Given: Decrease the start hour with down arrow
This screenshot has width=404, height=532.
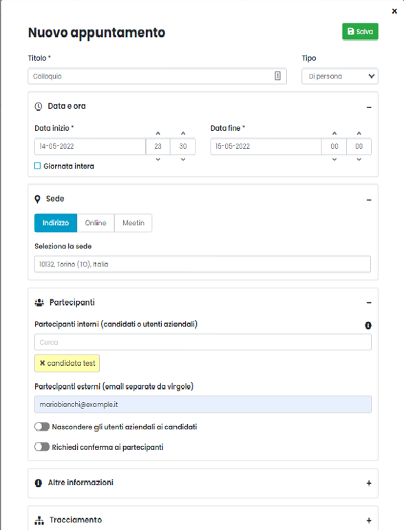Looking at the screenshot, I should click(158, 160).
